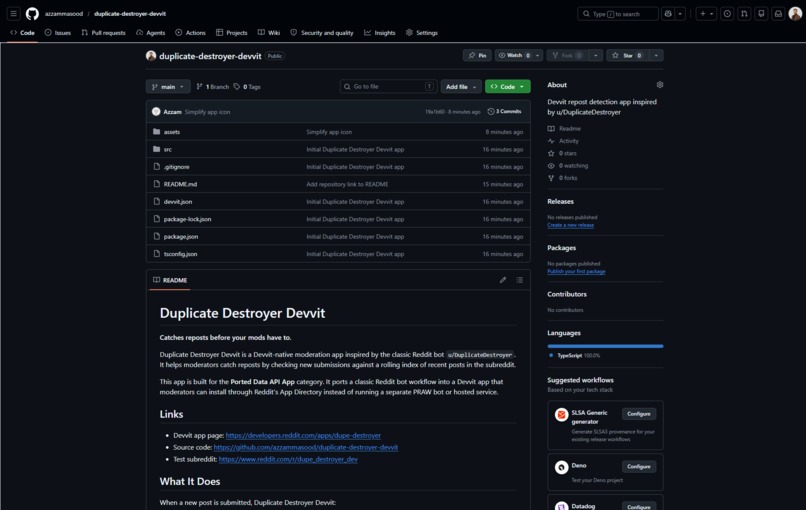Open the assets folder

[x=172, y=132]
